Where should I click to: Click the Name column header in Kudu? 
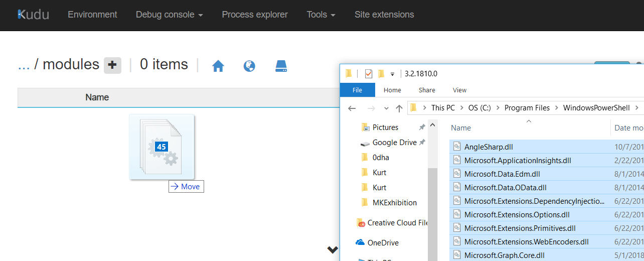click(x=97, y=97)
